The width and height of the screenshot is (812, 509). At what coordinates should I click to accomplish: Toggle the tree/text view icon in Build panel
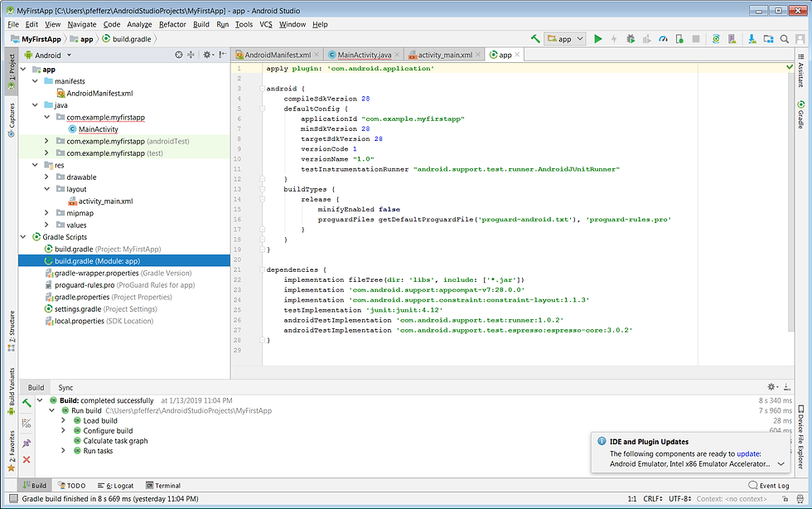click(x=27, y=423)
